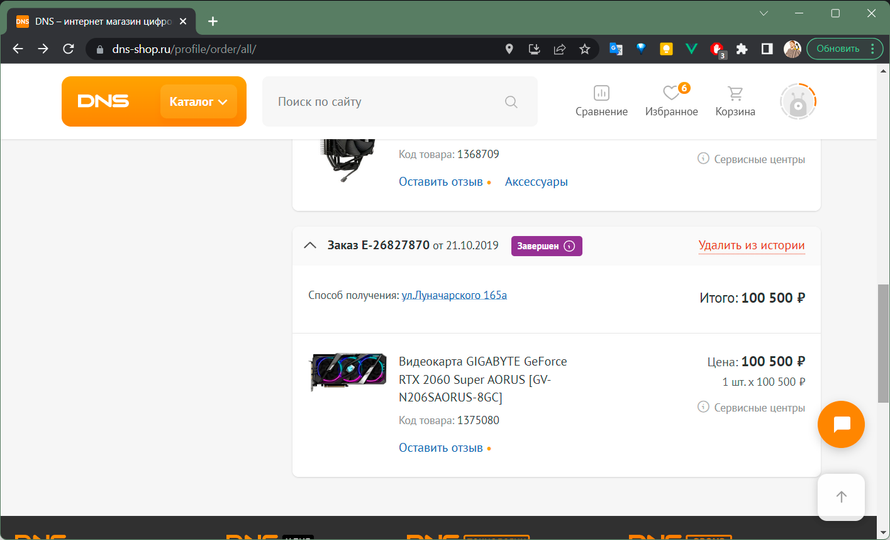
Task: Open the Extensions puzzle menu
Action: coord(742,49)
